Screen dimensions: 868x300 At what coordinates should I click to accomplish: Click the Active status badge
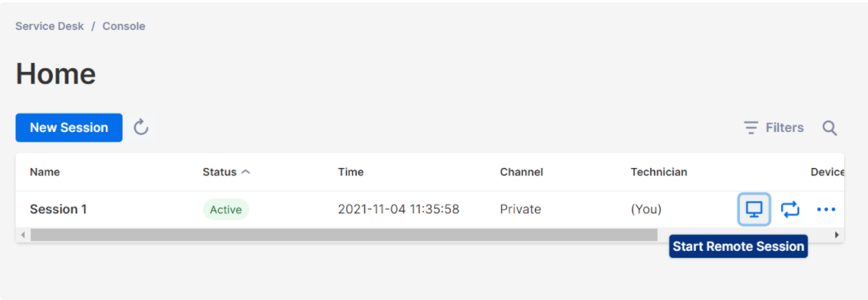coord(226,209)
